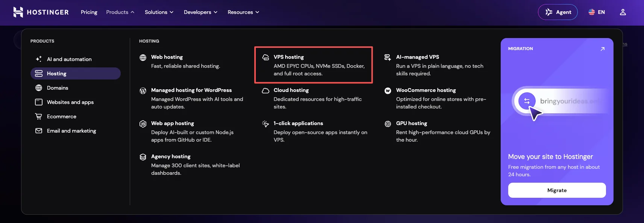Select Websites and apps category

click(76, 102)
